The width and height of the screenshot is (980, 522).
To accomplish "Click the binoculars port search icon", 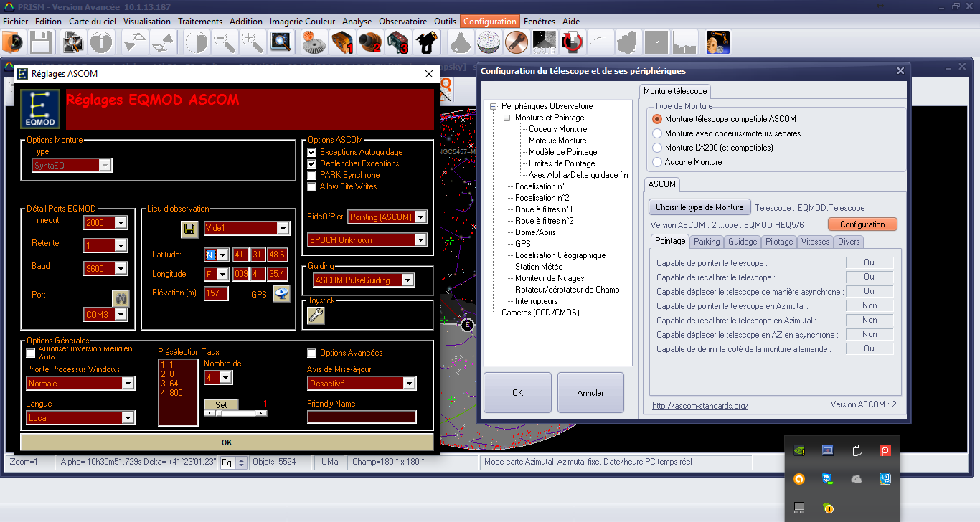I will tap(120, 298).
